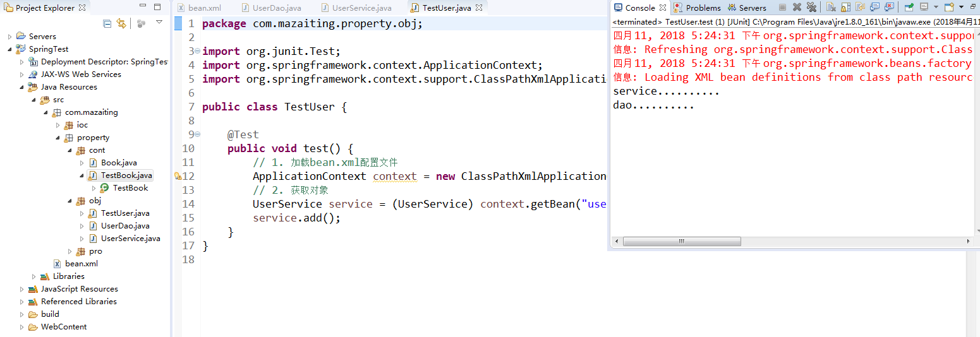Open the Open Console dropdown arrow

pos(961,7)
